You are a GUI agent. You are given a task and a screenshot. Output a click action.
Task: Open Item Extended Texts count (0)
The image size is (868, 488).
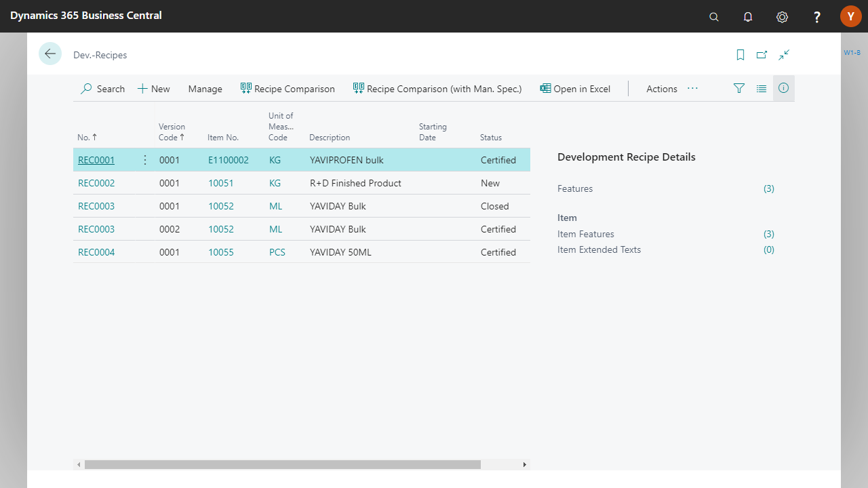tap(769, 250)
